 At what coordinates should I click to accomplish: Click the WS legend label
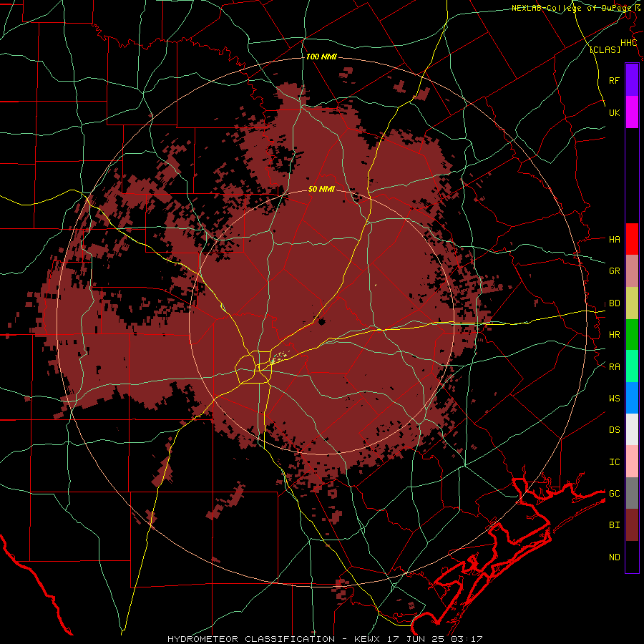click(614, 399)
